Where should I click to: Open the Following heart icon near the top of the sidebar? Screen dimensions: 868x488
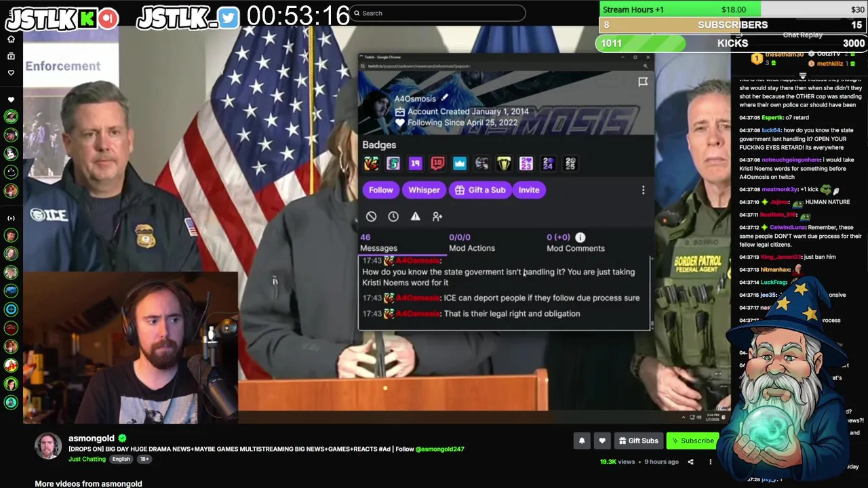click(11, 73)
